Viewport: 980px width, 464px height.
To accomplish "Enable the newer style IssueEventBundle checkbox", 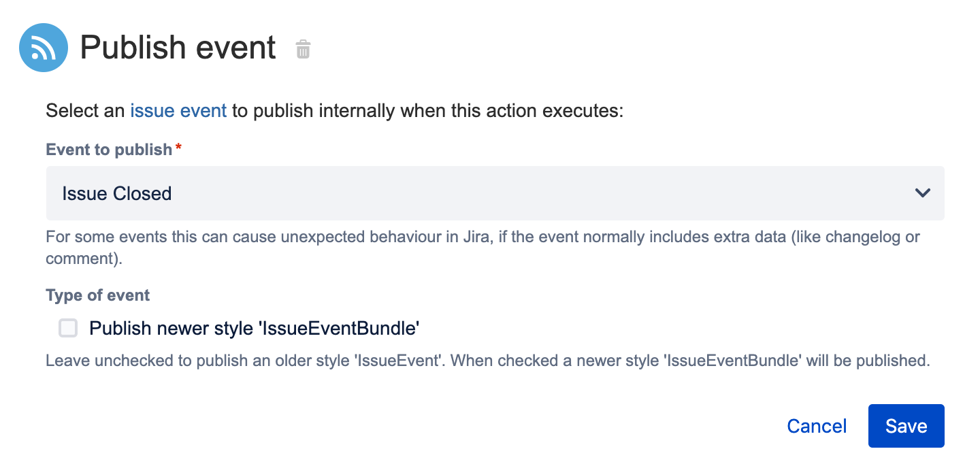I will (x=68, y=329).
